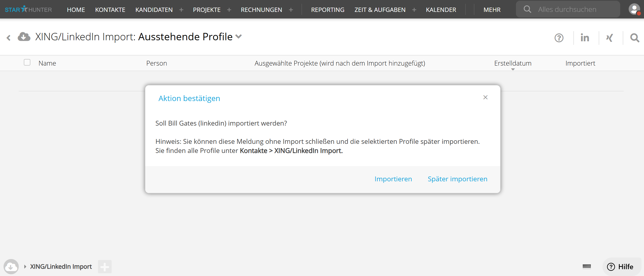Screen dimensions: 644x276
Task: Click the magnifier search icon in page header
Action: coord(634,38)
